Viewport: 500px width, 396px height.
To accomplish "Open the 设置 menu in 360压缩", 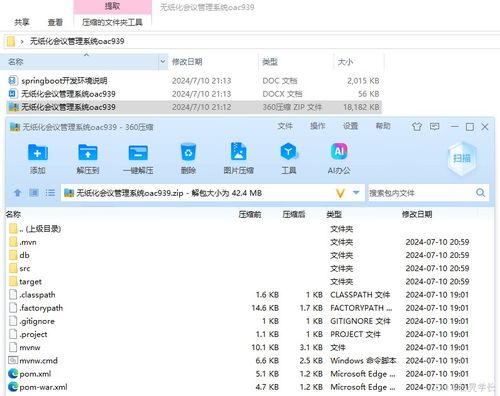I will (x=350, y=126).
